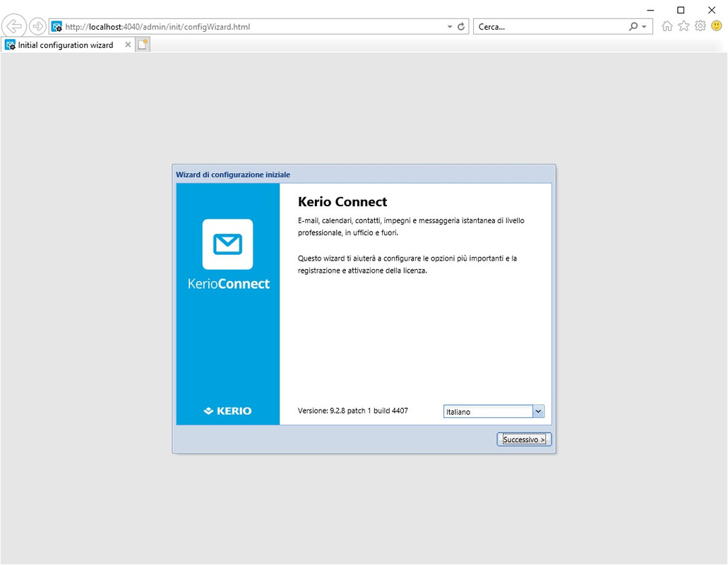Click the Successivo button
728x565 pixels.
tap(524, 440)
